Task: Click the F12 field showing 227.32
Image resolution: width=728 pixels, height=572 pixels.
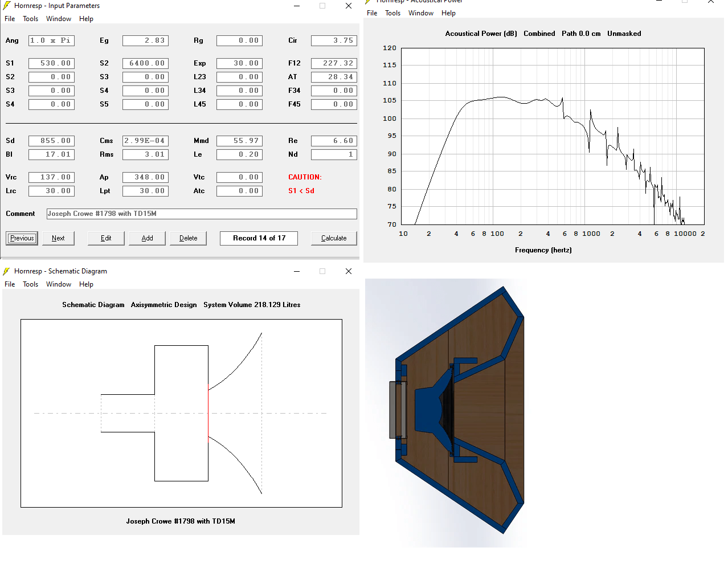Action: pyautogui.click(x=334, y=63)
